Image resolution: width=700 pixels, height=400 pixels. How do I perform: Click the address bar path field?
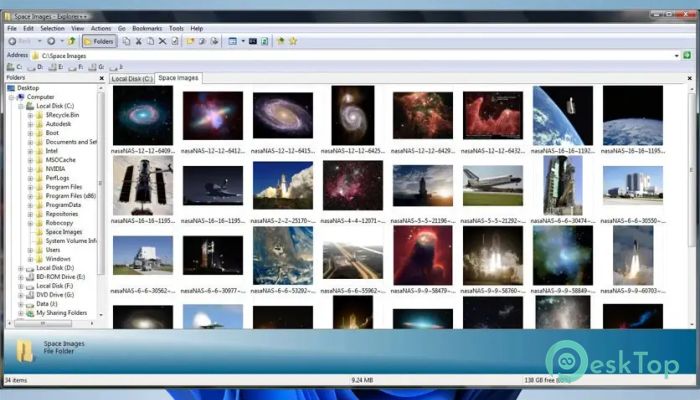[353, 56]
